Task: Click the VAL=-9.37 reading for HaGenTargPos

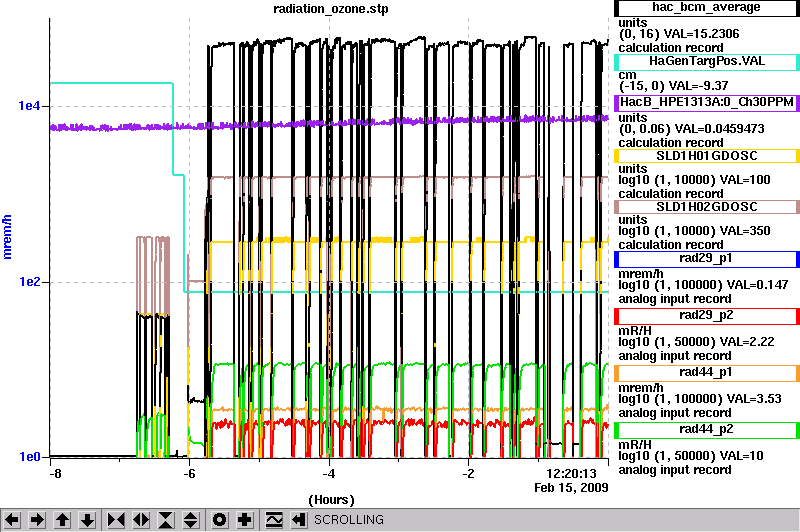Action: 698,86
